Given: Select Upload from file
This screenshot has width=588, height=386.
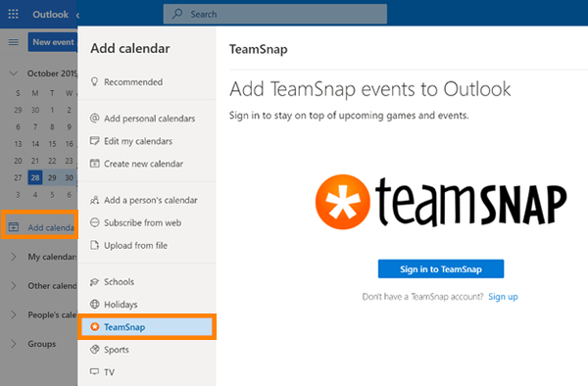Looking at the screenshot, I should [147, 245].
